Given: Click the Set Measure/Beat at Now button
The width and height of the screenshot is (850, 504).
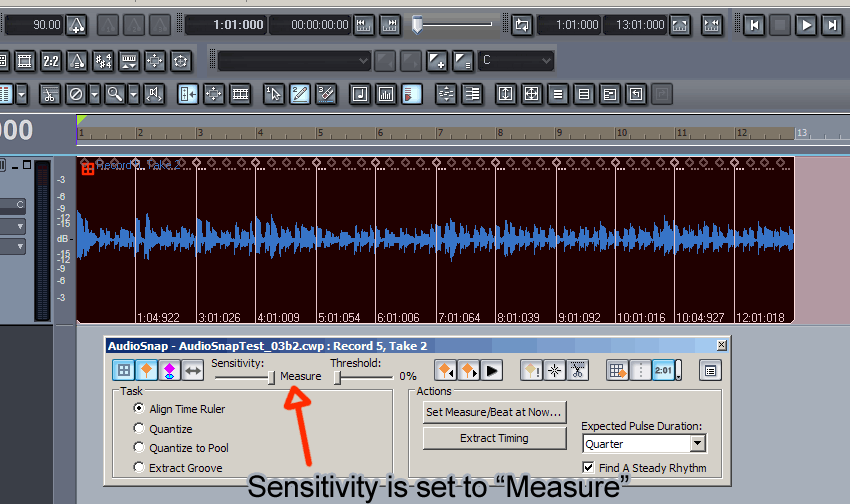Looking at the screenshot, I should click(x=494, y=411).
